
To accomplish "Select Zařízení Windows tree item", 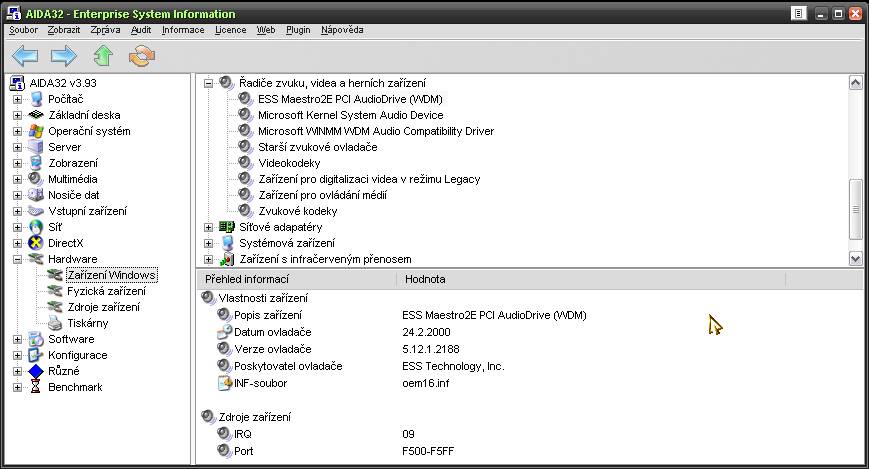I will tap(112, 275).
